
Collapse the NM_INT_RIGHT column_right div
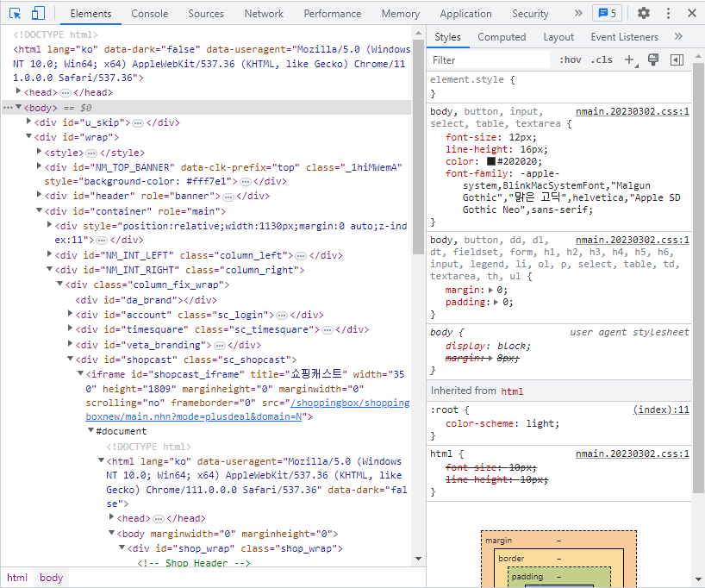click(49, 269)
